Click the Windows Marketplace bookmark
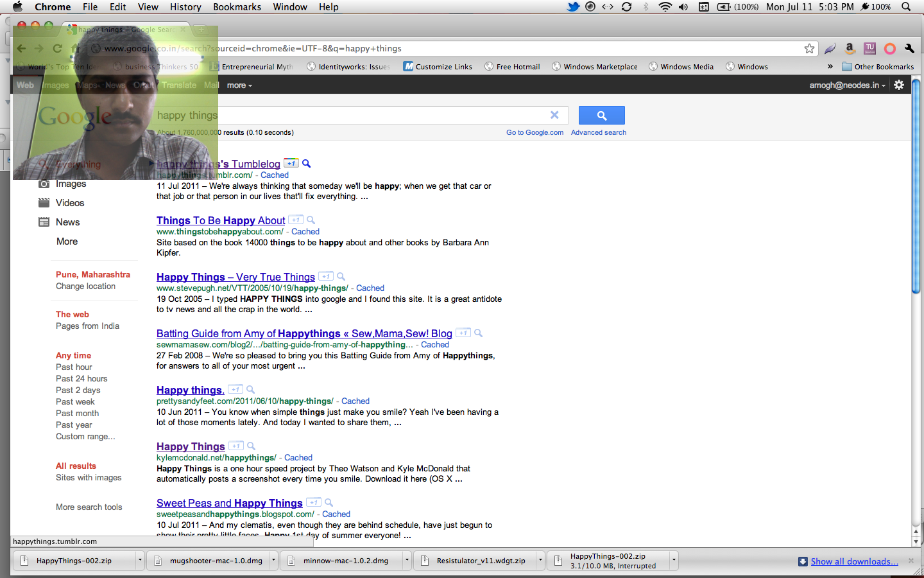 595,67
